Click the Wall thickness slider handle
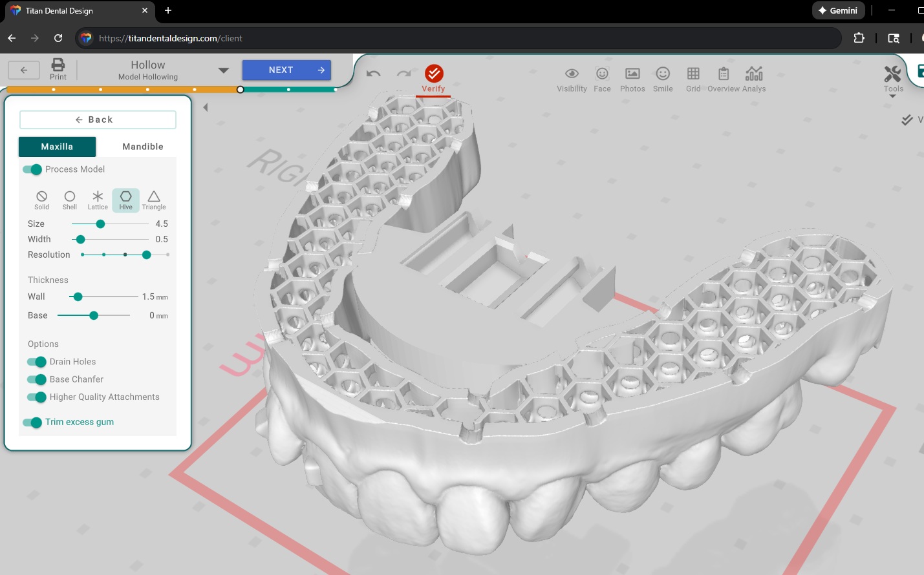Image resolution: width=924 pixels, height=575 pixels. 78,297
